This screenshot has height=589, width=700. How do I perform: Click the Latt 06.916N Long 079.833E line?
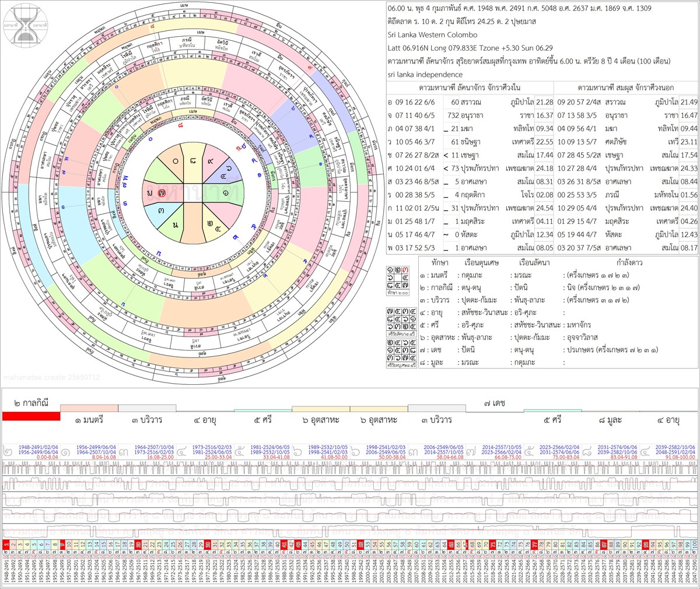click(470, 48)
